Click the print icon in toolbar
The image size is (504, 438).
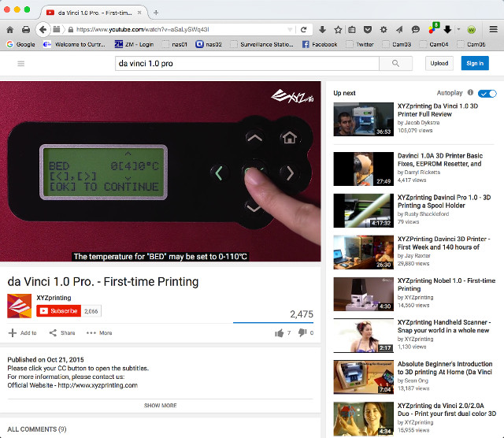[x=26, y=30]
